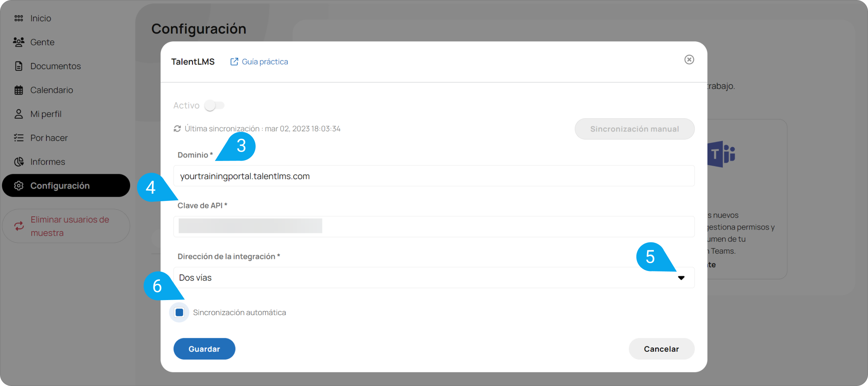The width and height of the screenshot is (868, 386).
Task: Click the TalentLMS dialog title
Action: click(193, 61)
